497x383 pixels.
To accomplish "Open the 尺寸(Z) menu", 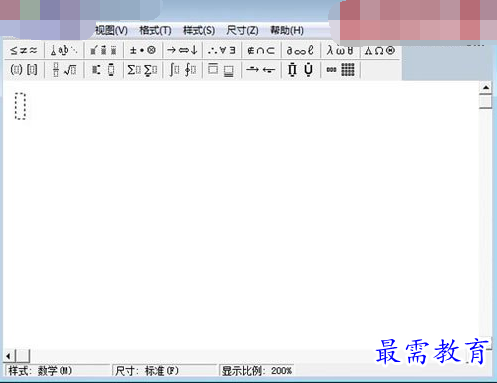I will coord(242,30).
